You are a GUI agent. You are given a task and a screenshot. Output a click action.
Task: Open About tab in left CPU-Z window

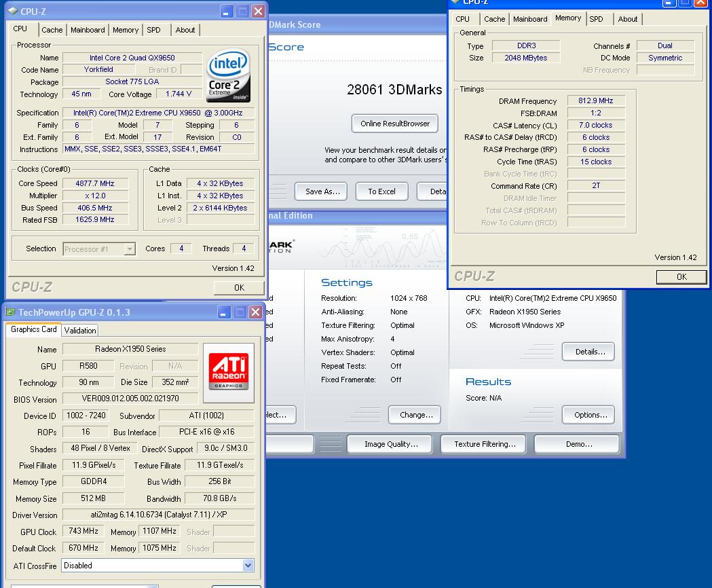[x=185, y=30]
